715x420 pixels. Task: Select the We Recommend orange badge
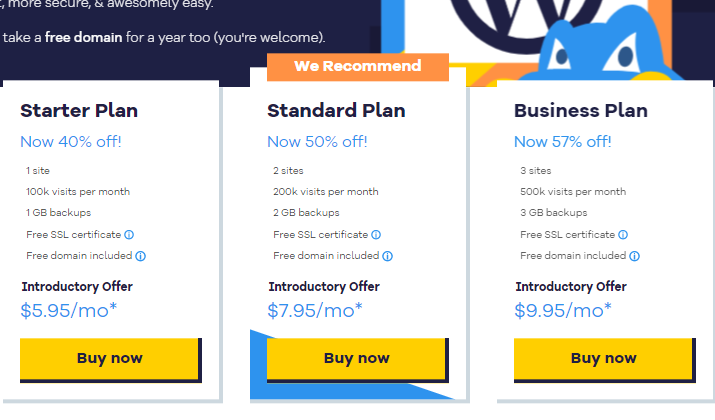[x=358, y=67]
